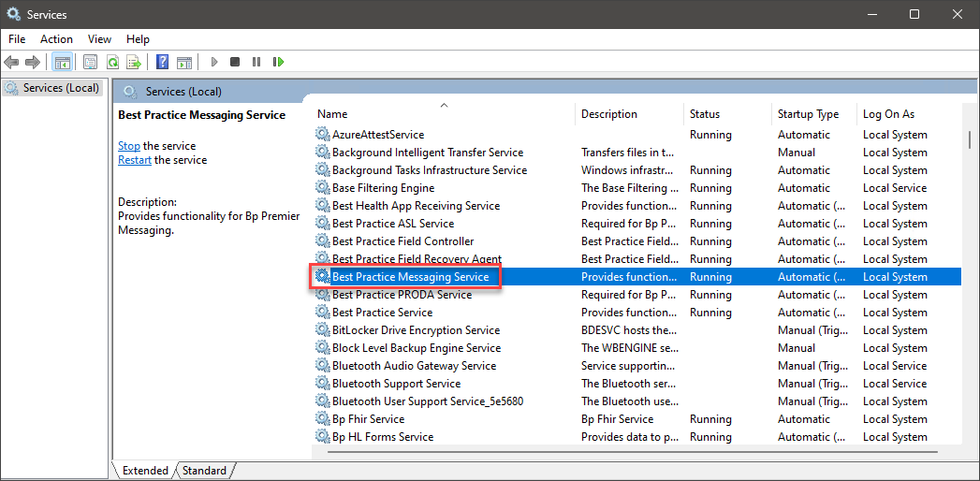Screen dimensions: 980x481
Task: Click the 'Windows infrastr...' description cell
Action: pos(625,170)
